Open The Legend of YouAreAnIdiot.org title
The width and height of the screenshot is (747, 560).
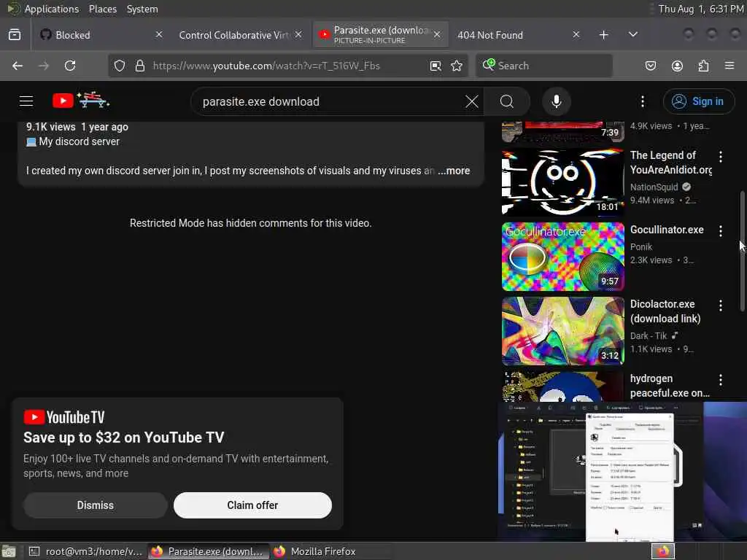pos(671,163)
